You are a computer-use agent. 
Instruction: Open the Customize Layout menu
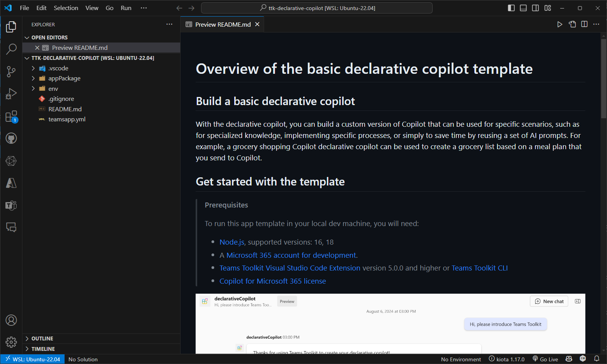click(548, 8)
